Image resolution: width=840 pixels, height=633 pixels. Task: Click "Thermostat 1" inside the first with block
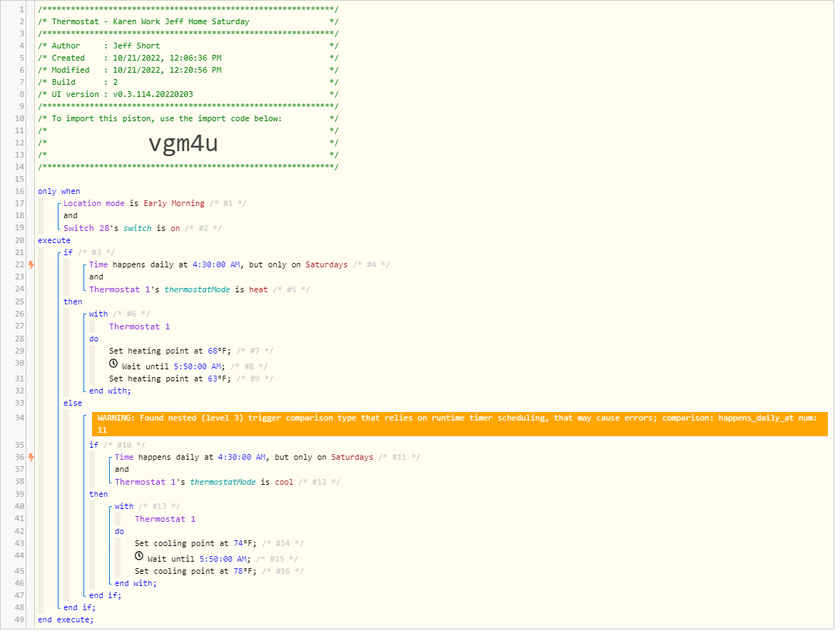(139, 326)
